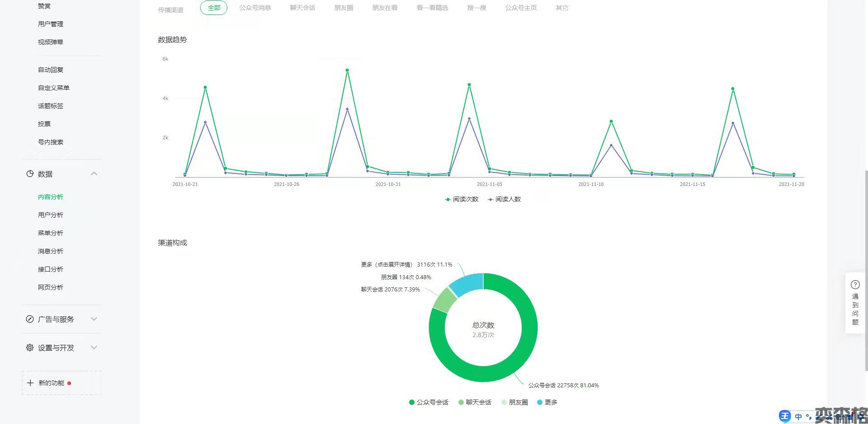868x424 pixels.
Task: Switch to the 朋友圈 channel tab
Action: 344,8
